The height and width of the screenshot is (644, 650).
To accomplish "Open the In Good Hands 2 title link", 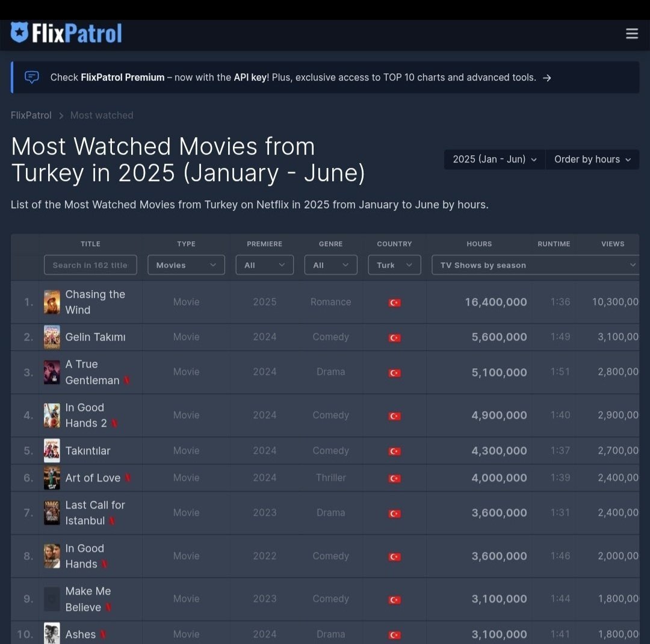I will coord(86,415).
